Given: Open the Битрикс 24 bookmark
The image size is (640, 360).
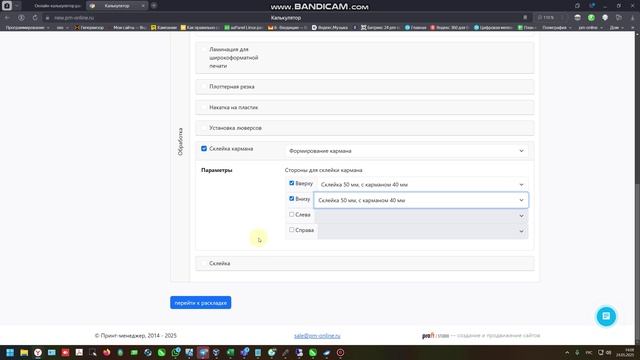Looking at the screenshot, I should pos(381,27).
